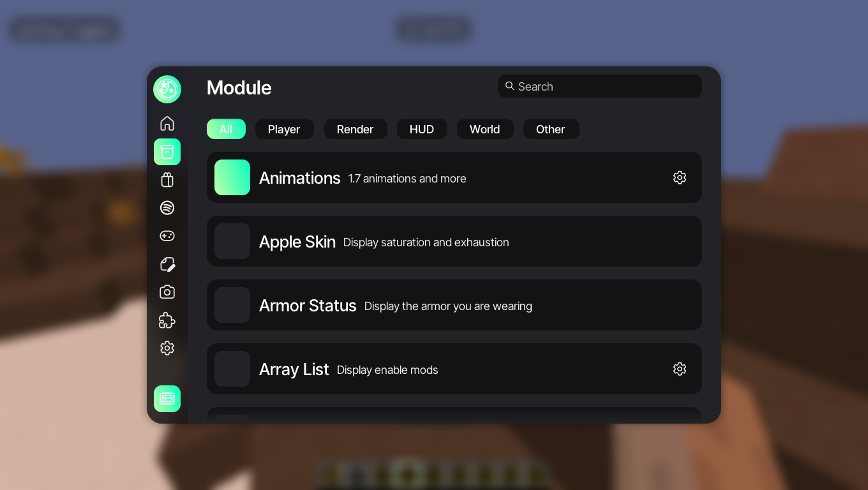Click the Module archive box icon
868x490 pixels.
[167, 152]
